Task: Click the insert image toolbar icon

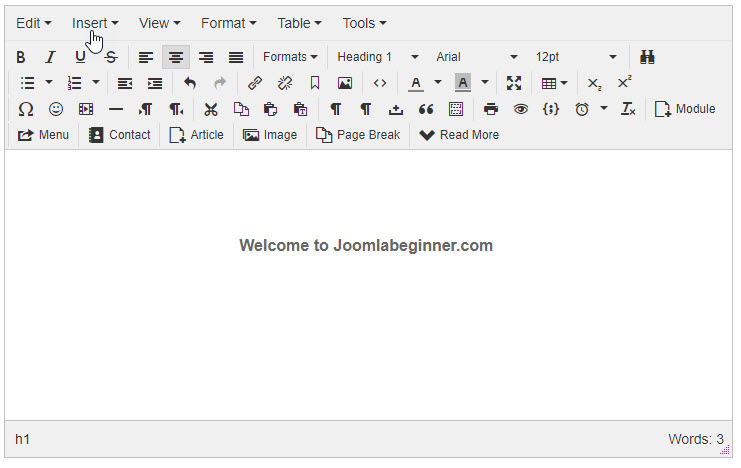Action: [345, 83]
